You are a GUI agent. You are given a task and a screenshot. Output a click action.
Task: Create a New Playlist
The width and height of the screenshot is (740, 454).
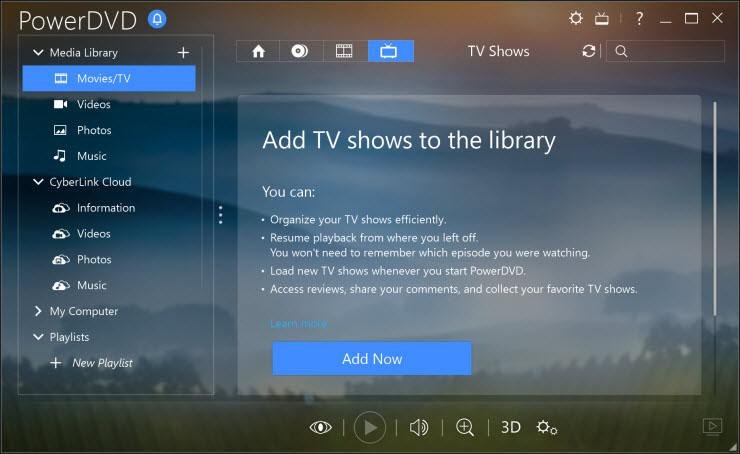(x=92, y=363)
